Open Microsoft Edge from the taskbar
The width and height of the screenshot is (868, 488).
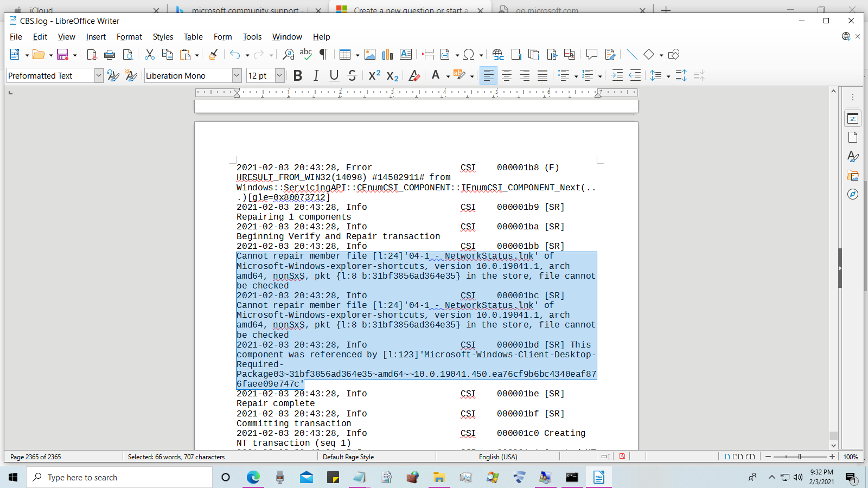[253, 477]
